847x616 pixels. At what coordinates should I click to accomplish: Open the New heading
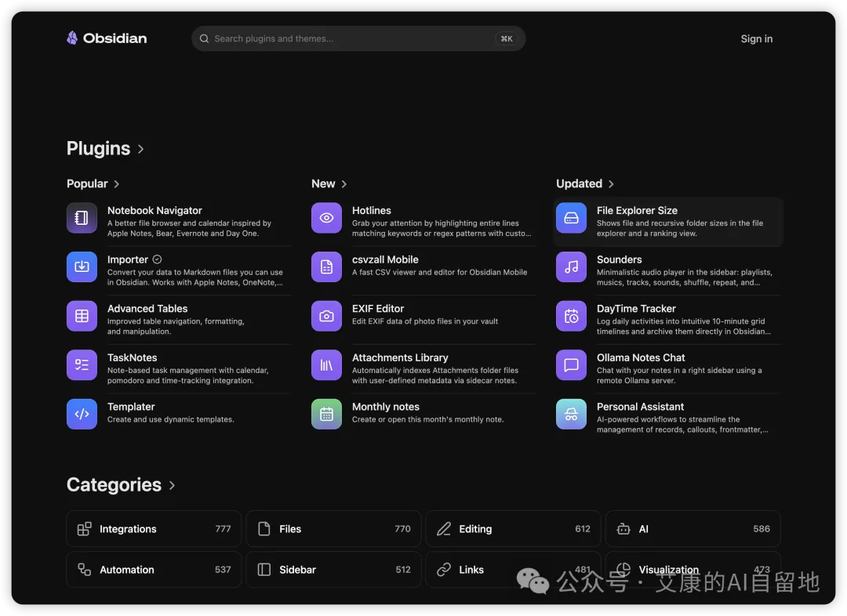click(323, 183)
